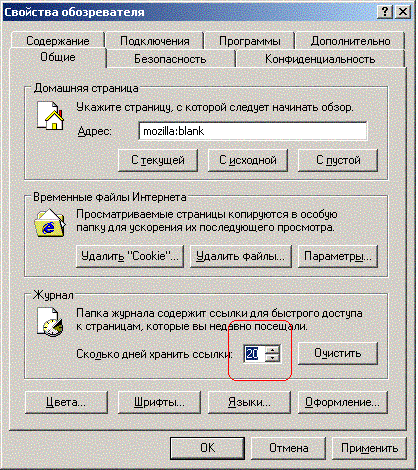Increase days to keep links with up arrow

tap(273, 349)
